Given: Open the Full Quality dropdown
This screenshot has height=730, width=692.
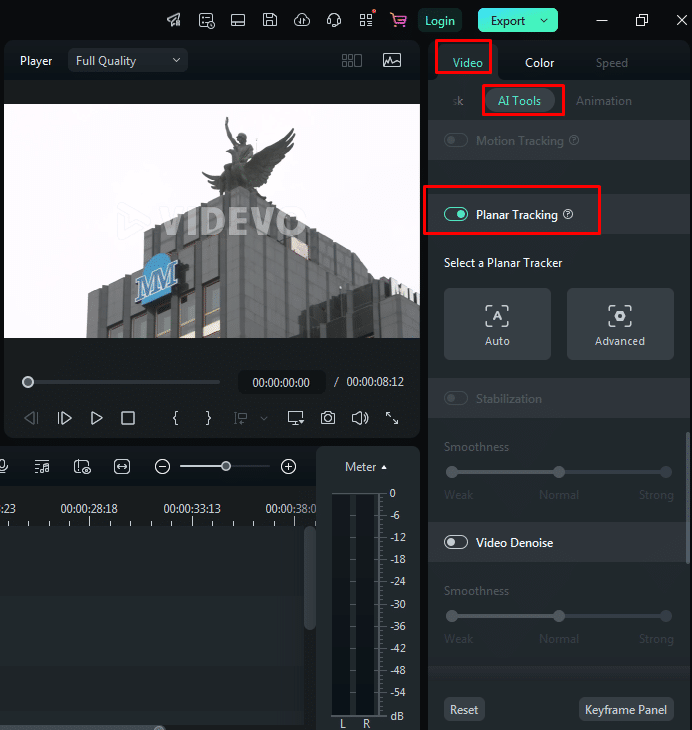Looking at the screenshot, I should pos(128,61).
